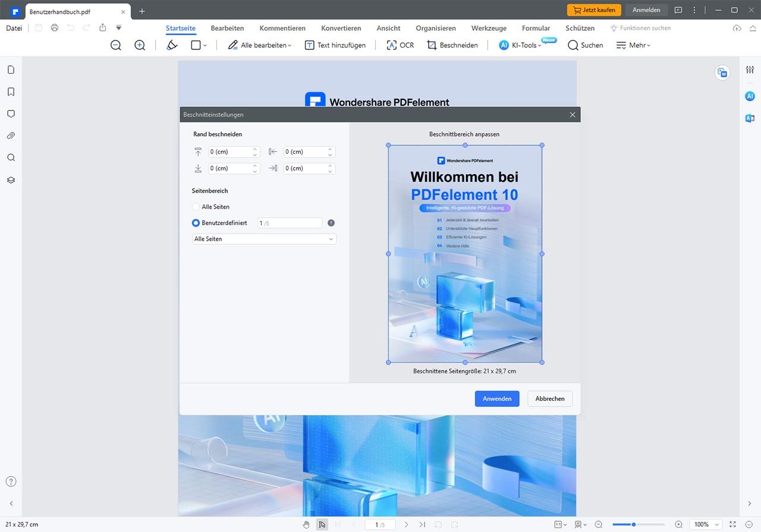This screenshot has height=532, width=761.
Task: Open the sidebar search panel
Action: (x=11, y=158)
